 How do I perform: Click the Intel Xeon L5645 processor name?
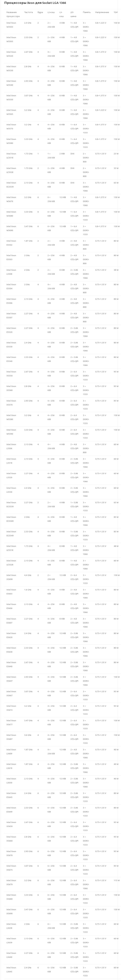tap(11, 969)
